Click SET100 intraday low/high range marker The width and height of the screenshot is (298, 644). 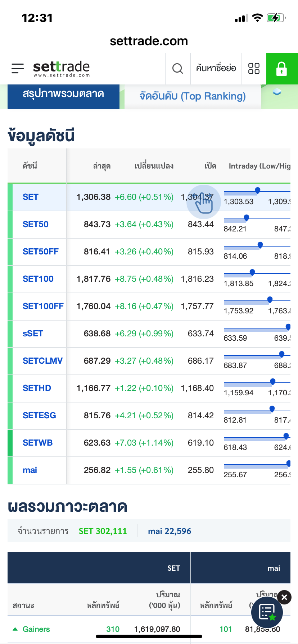(x=252, y=272)
